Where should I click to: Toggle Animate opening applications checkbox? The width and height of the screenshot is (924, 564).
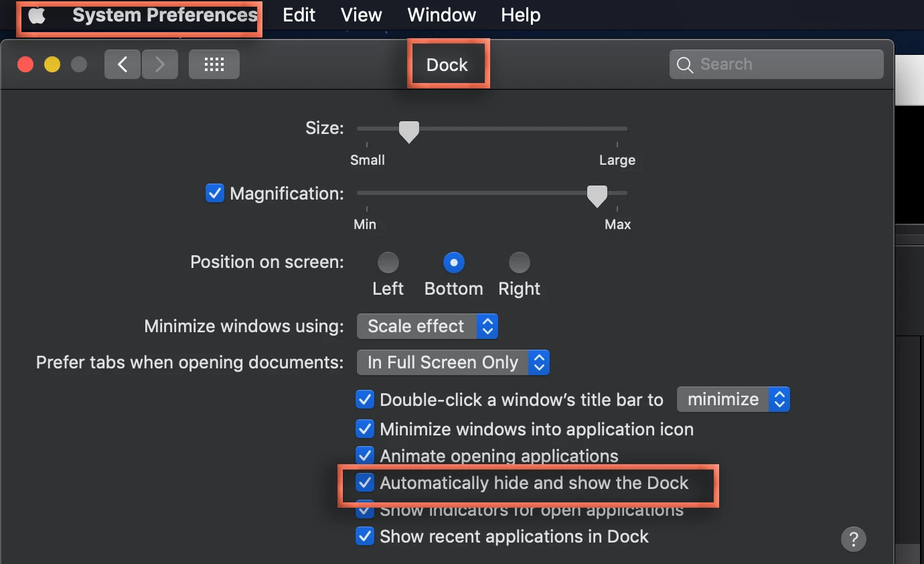(x=364, y=455)
